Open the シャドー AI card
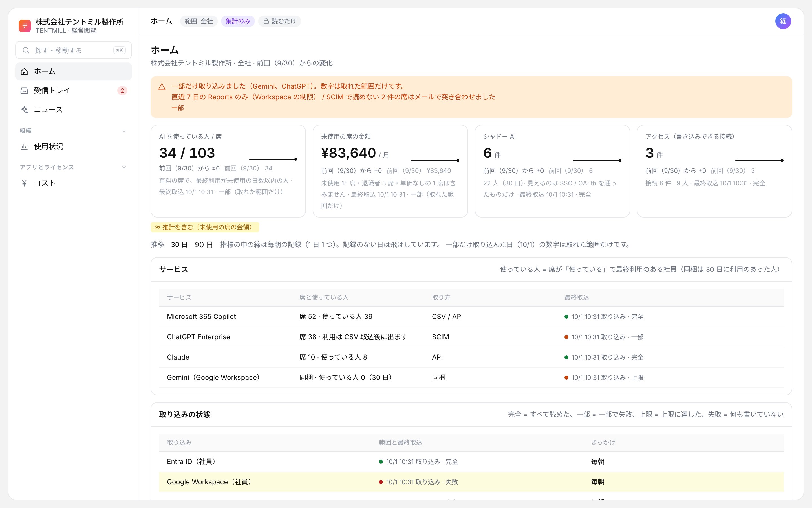 [552, 171]
